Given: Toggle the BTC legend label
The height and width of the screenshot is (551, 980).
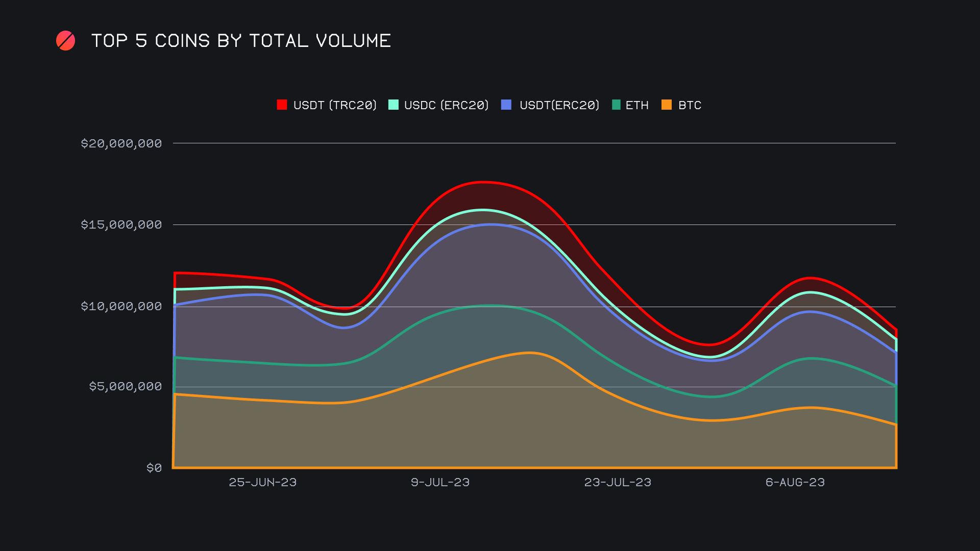Looking at the screenshot, I should click(690, 105).
